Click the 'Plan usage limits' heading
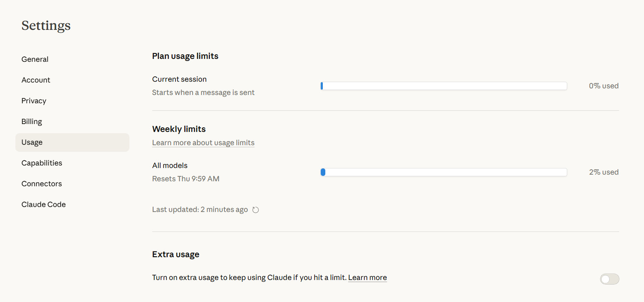 [185, 56]
